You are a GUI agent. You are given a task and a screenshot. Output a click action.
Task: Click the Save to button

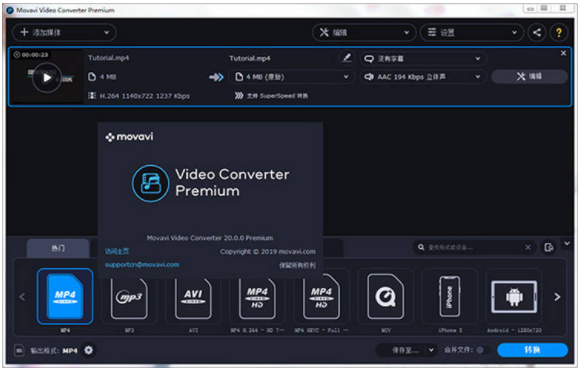tap(402, 350)
